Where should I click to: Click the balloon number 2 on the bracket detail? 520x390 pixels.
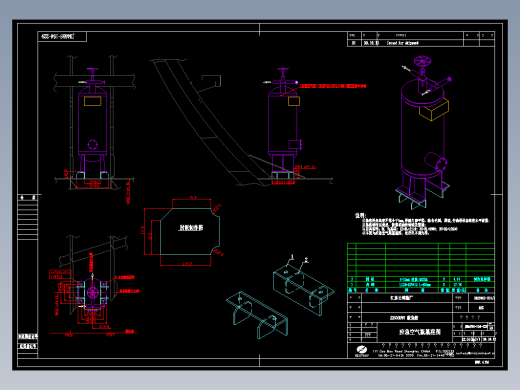[x=306, y=260]
